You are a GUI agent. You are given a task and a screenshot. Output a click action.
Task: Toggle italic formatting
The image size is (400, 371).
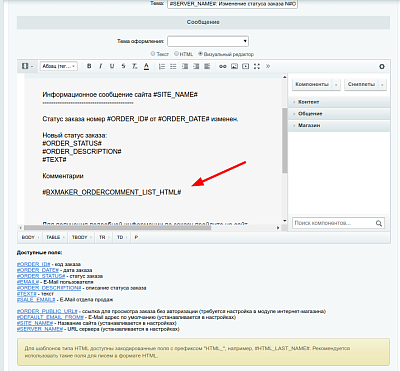point(100,66)
